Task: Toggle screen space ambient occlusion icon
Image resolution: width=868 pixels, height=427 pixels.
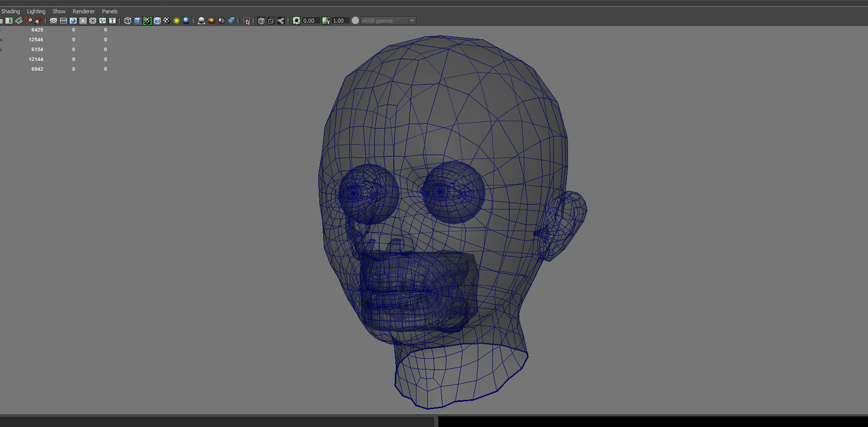Action: tap(201, 21)
